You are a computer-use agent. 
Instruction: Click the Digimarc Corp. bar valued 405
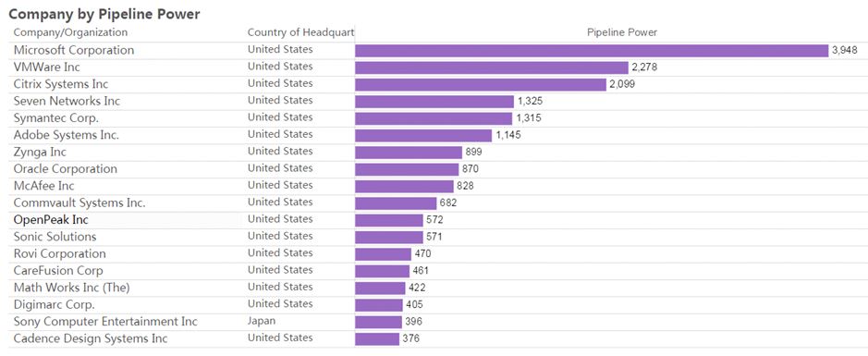379,305
